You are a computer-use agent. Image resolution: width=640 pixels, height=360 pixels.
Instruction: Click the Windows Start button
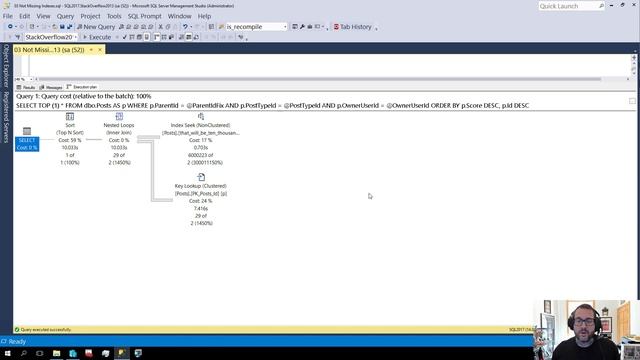pos(7,353)
